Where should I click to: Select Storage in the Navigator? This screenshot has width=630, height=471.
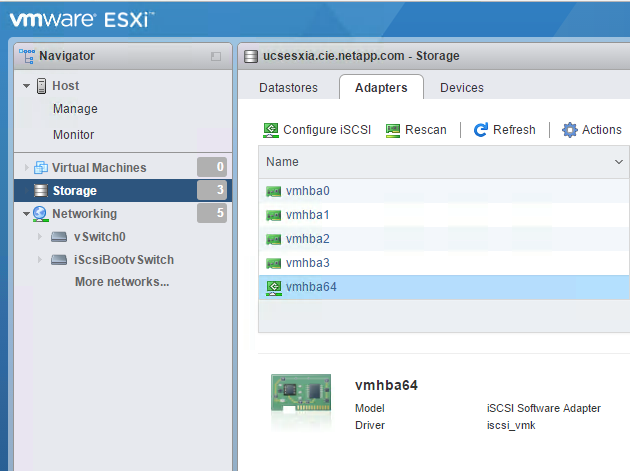(75, 190)
